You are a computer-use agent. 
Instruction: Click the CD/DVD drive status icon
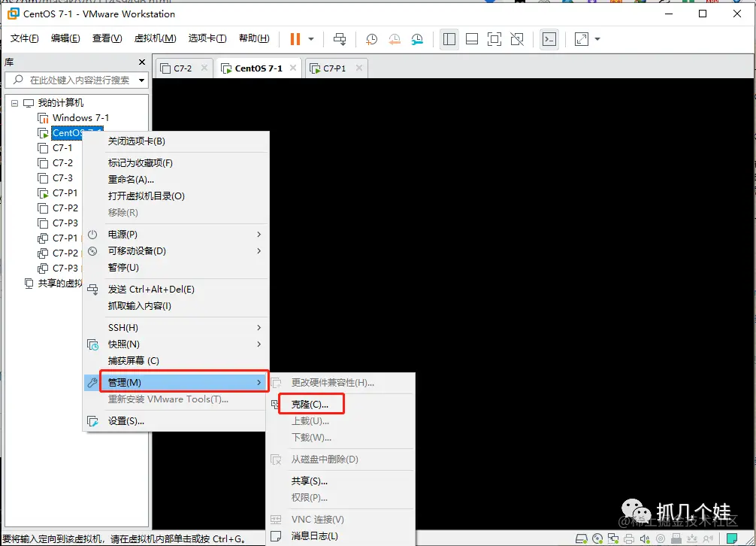pyautogui.click(x=597, y=538)
